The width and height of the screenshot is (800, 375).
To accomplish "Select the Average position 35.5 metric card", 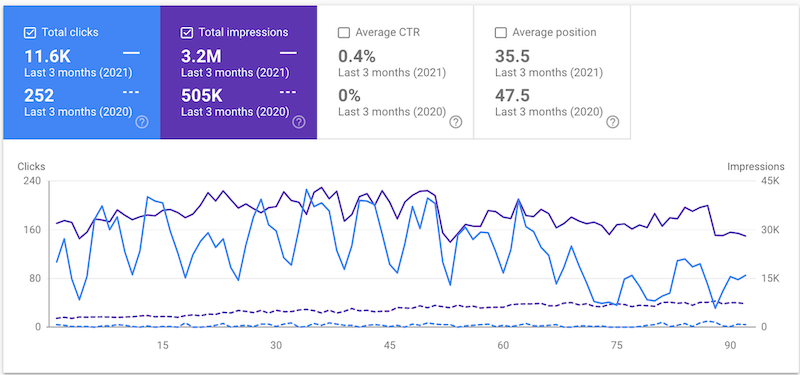I will point(552,72).
